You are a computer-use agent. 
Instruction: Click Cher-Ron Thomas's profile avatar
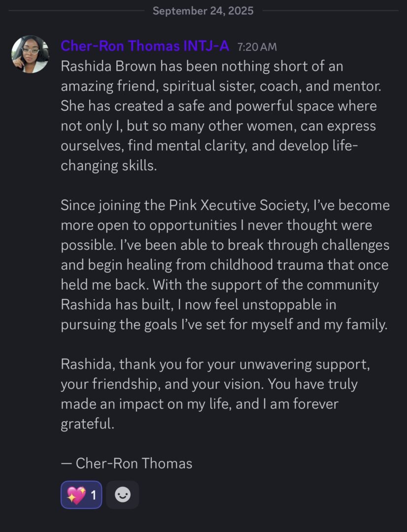click(30, 54)
